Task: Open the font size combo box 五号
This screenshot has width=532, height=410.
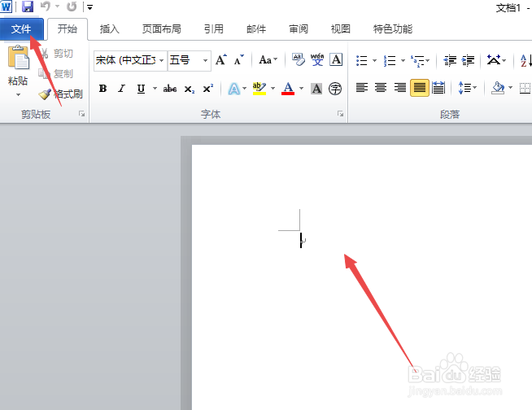Action: pos(190,61)
